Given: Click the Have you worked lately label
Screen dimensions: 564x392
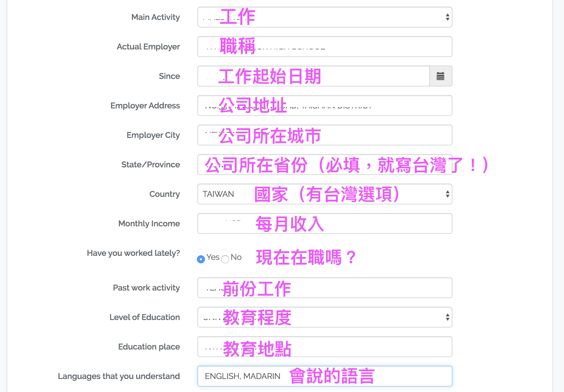Looking at the screenshot, I should click(134, 253).
